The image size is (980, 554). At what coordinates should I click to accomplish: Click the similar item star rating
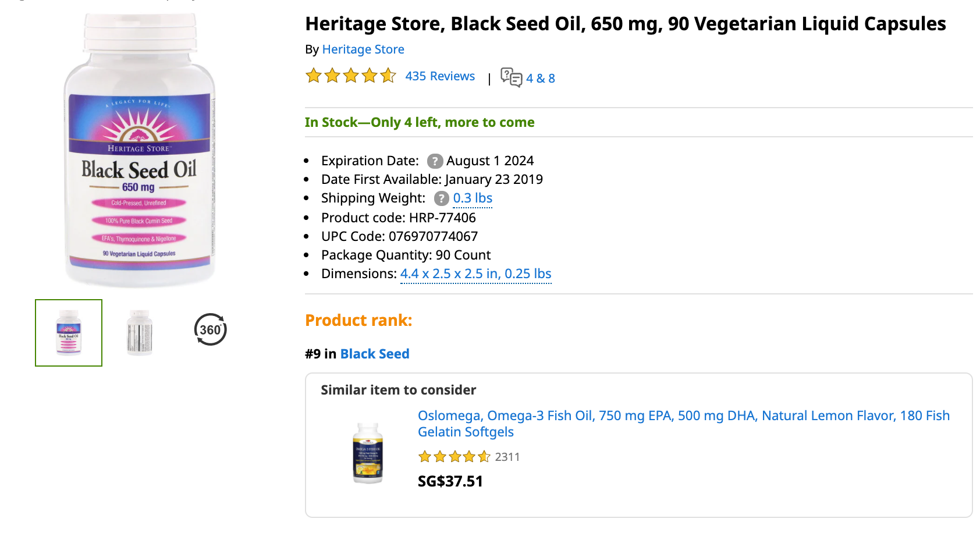click(455, 457)
